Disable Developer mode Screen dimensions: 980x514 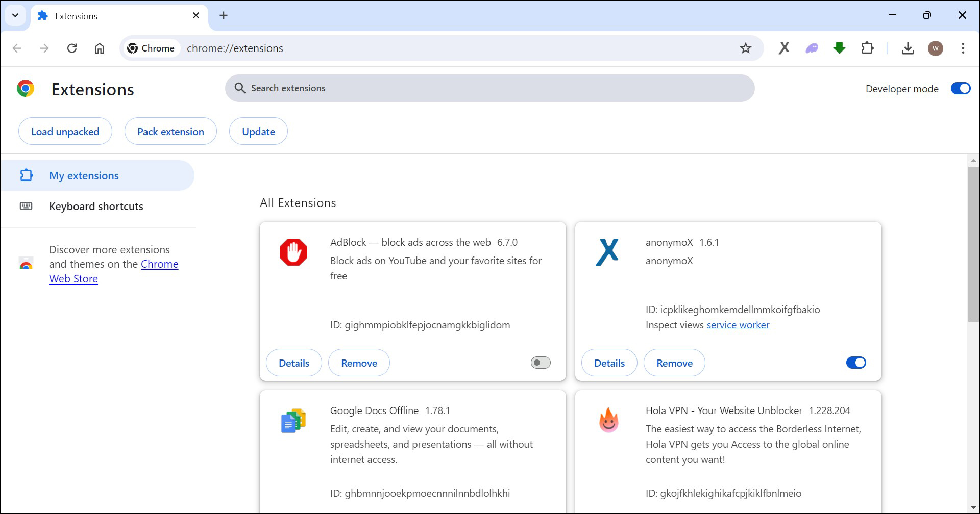click(x=960, y=88)
